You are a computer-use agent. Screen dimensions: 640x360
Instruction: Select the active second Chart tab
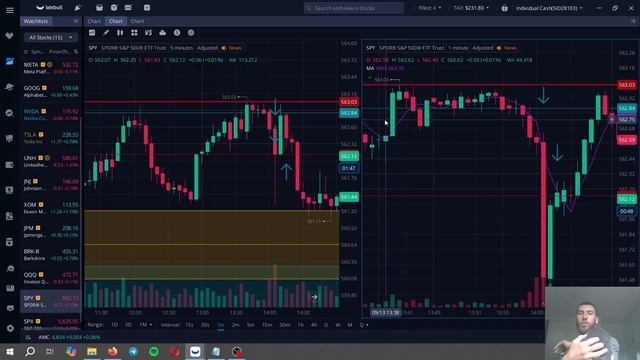(116, 21)
